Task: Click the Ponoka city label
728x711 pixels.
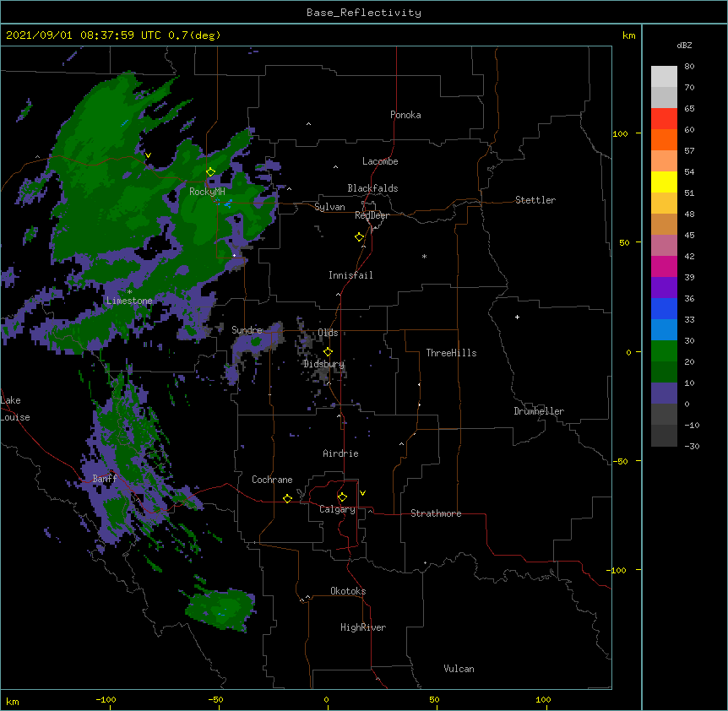Action: tap(405, 115)
